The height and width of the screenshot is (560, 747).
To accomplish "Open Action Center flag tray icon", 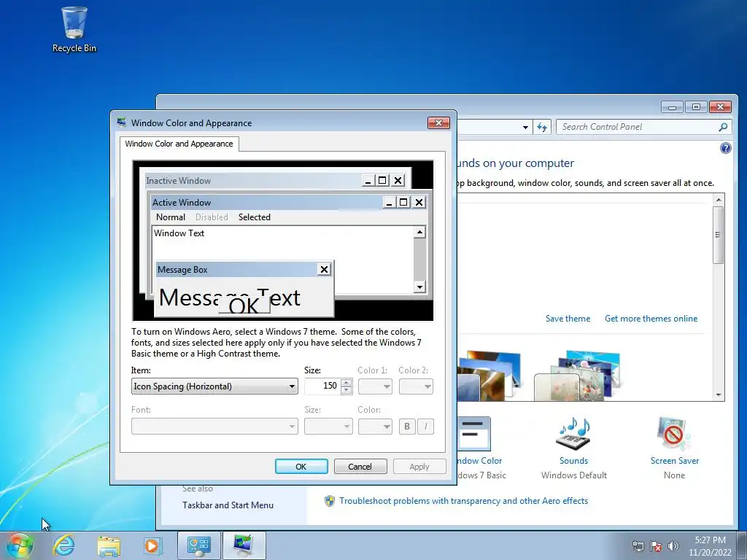I will (656, 546).
